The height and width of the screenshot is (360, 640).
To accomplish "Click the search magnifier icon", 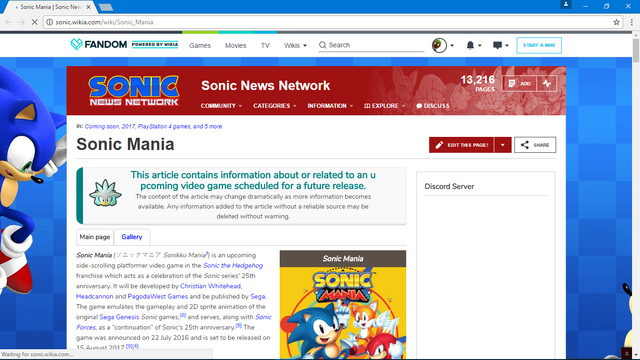I will (322, 45).
